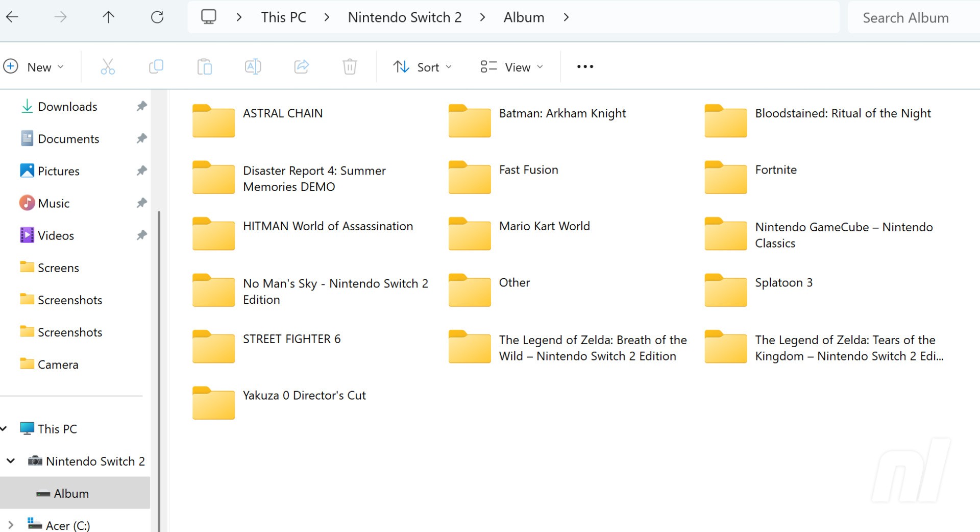Select the Fast Fusion folder
This screenshot has height=532, width=980.
click(503, 177)
